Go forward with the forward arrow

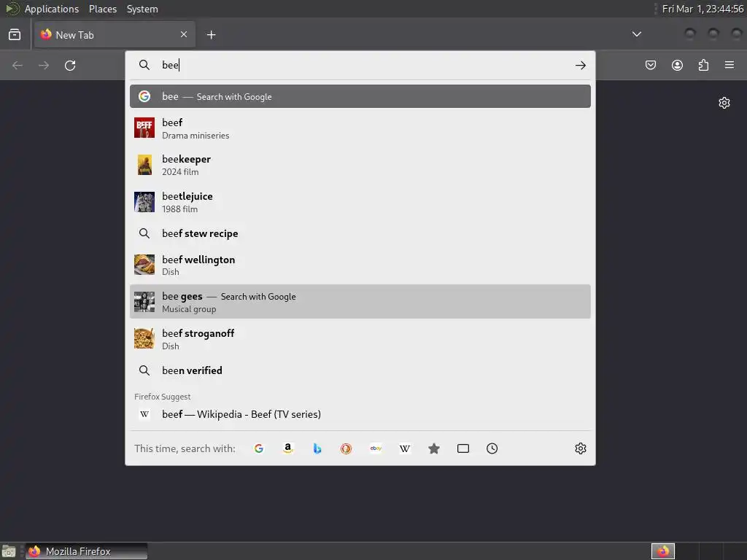pyautogui.click(x=44, y=65)
